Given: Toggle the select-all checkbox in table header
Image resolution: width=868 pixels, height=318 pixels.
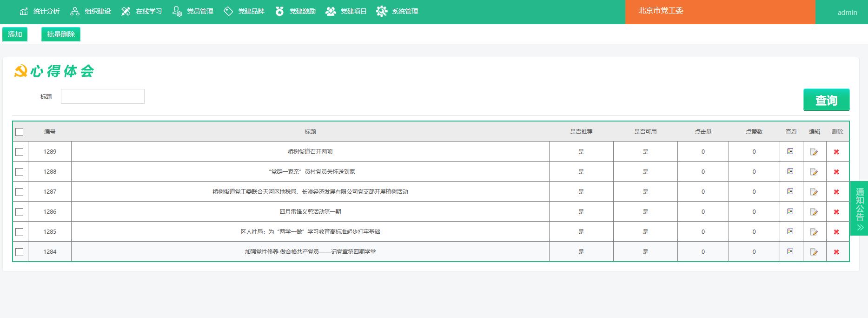Looking at the screenshot, I should (20, 132).
